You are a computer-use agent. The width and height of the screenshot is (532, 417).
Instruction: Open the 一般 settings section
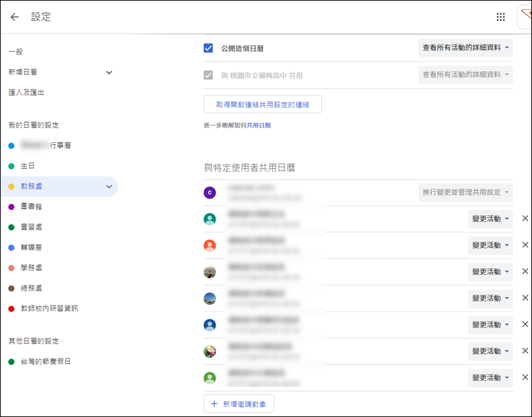[16, 52]
